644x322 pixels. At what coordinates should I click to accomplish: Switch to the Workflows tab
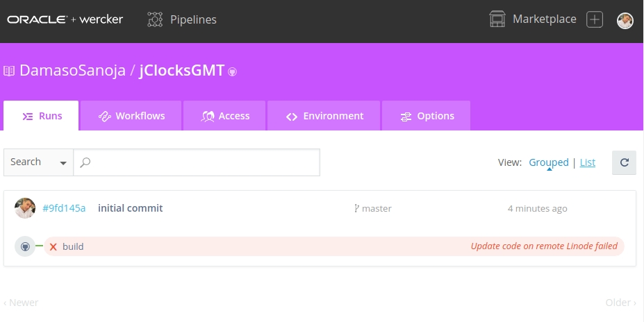131,116
